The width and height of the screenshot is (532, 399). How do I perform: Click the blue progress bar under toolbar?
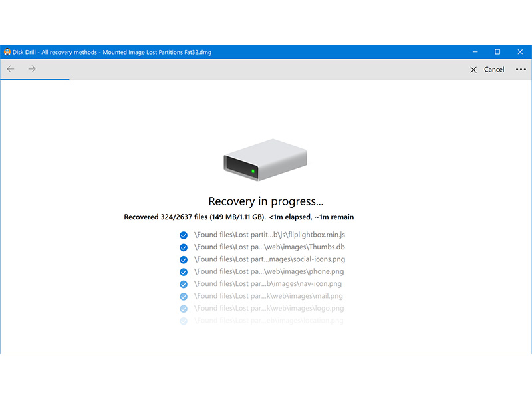click(35, 80)
